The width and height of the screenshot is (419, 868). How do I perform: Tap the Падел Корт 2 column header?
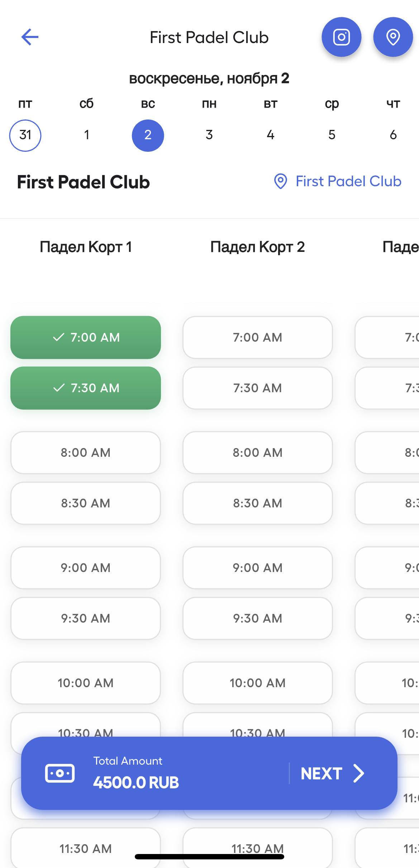pyautogui.click(x=257, y=247)
